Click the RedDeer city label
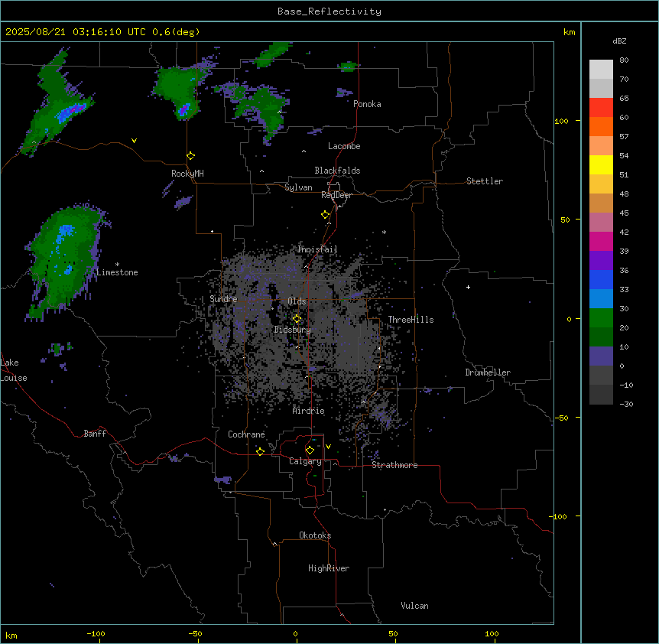This screenshot has width=659, height=644. [336, 195]
